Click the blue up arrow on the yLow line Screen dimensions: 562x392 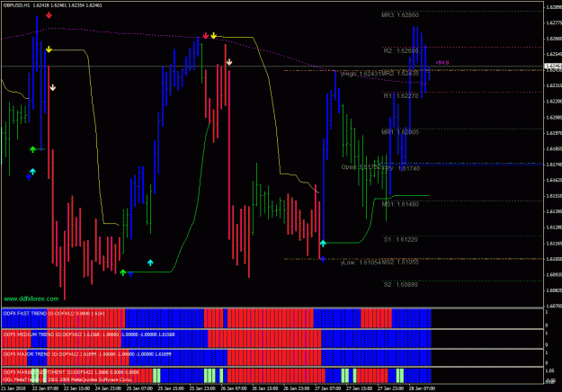(323, 259)
